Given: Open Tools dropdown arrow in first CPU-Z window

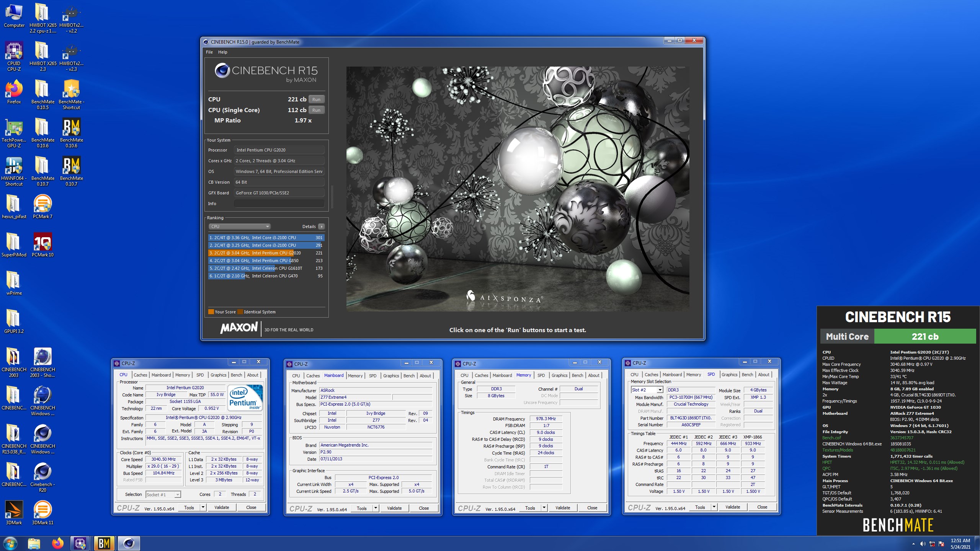Looking at the screenshot, I should coord(203,508).
